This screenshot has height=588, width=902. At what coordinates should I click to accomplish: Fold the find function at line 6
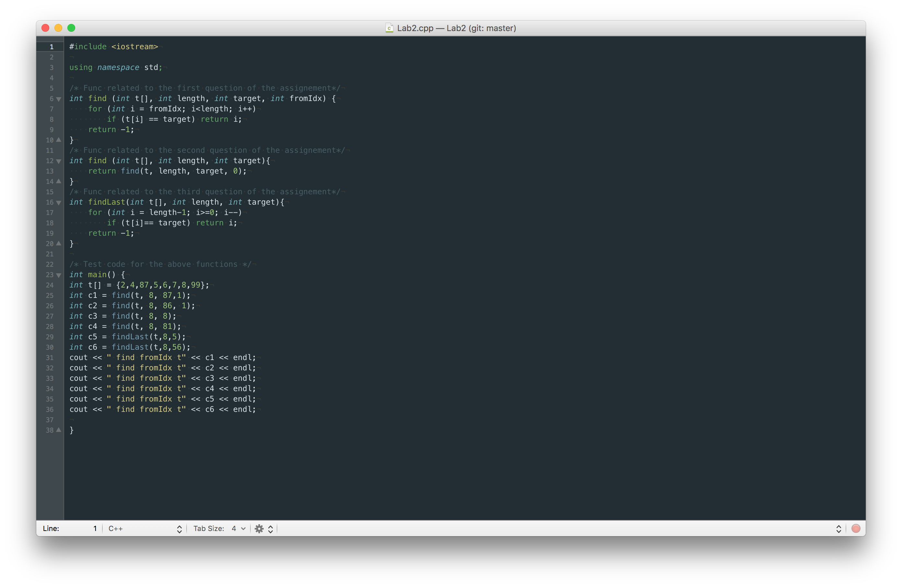pos(59,99)
